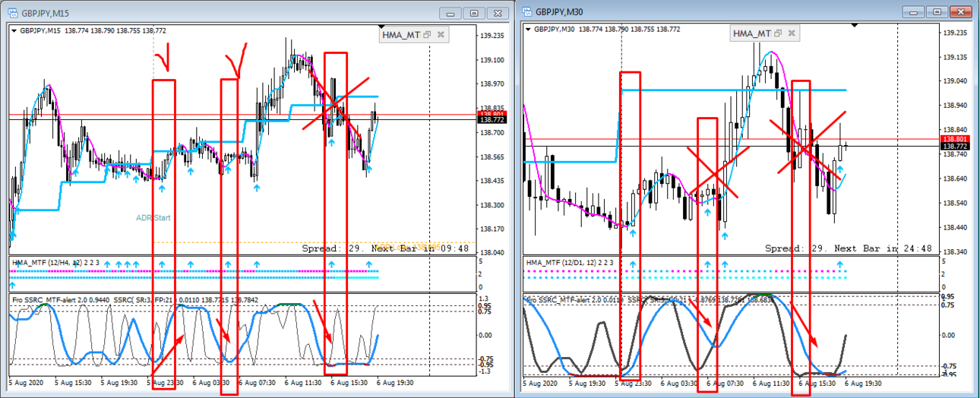The width and height of the screenshot is (980, 398).
Task: Click the ADR Start label on M15 chart
Action: pyautogui.click(x=153, y=218)
